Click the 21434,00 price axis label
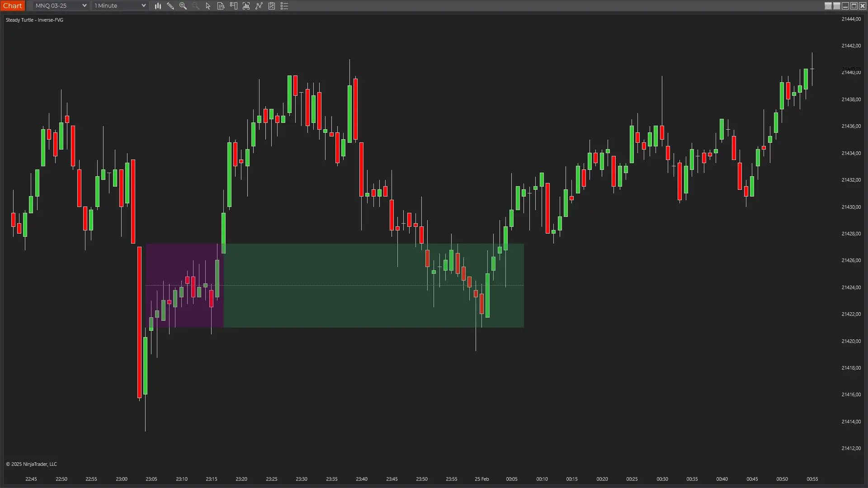This screenshot has width=868, height=488. pyautogui.click(x=851, y=153)
